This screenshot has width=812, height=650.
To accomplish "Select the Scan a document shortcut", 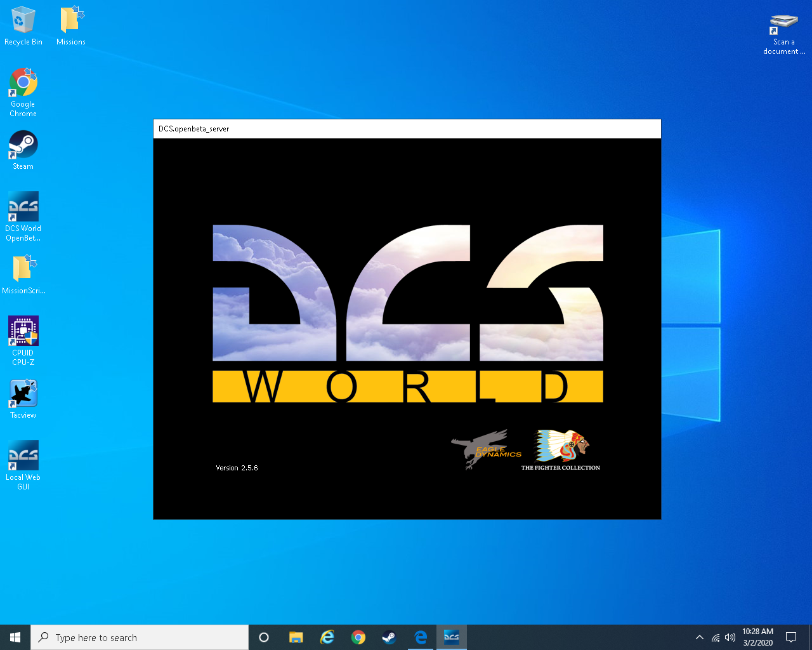I will click(x=784, y=34).
